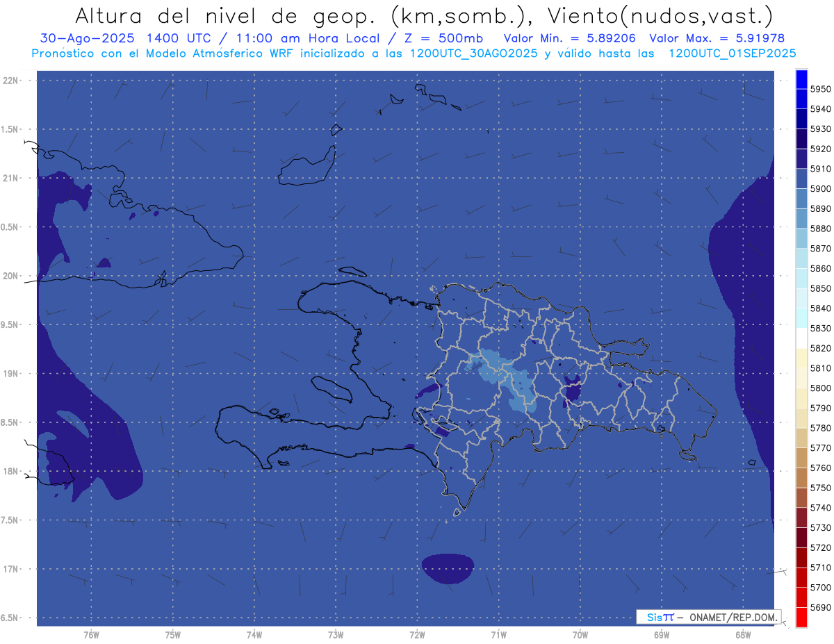Image resolution: width=834 pixels, height=644 pixels.
Task: Click the bright red swatch below 5690
Action: (x=801, y=617)
